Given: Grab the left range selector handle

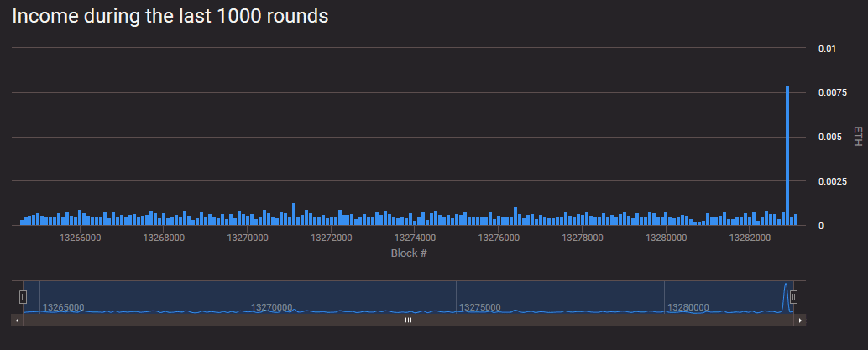Looking at the screenshot, I should (x=23, y=297).
